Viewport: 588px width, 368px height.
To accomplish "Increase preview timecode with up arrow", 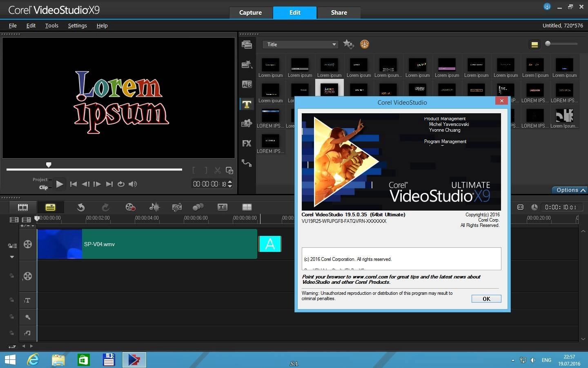I will 230,182.
